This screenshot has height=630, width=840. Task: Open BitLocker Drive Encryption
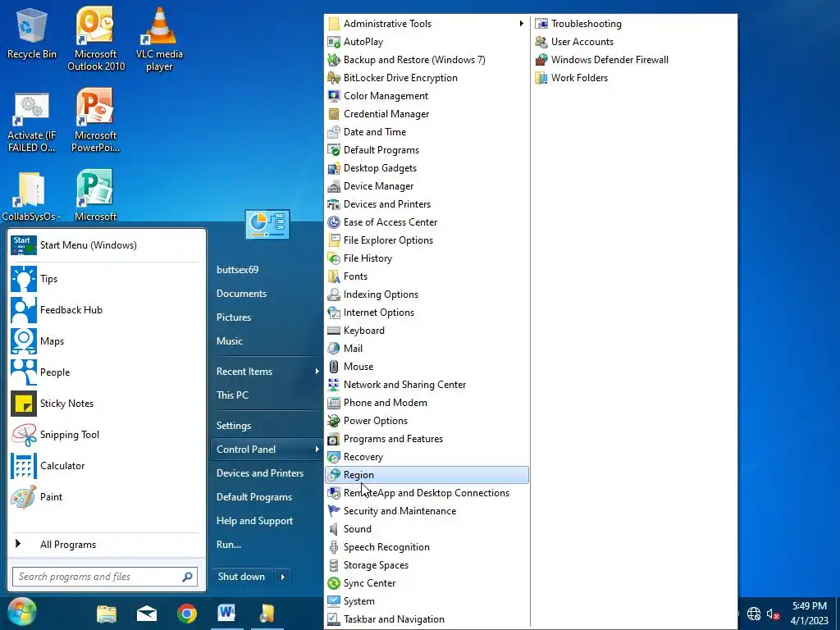tap(427, 78)
